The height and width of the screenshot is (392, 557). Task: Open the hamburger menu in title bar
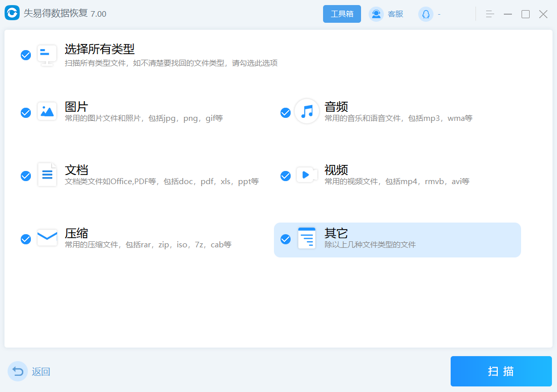pyautogui.click(x=490, y=14)
